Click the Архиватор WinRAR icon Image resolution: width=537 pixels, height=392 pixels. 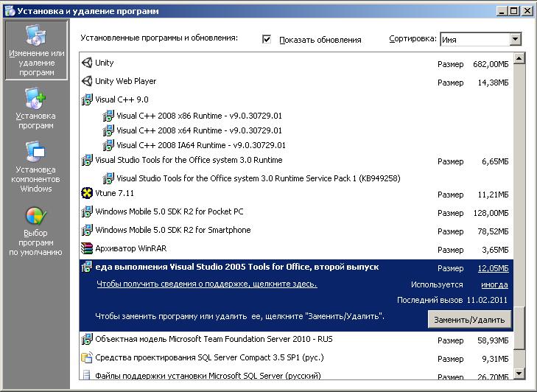(x=87, y=249)
